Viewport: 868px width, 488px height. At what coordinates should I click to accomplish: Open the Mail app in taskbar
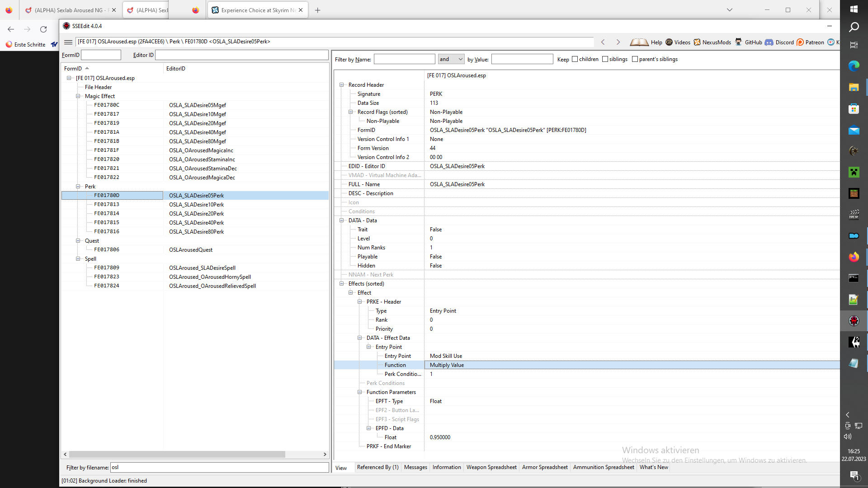854,130
